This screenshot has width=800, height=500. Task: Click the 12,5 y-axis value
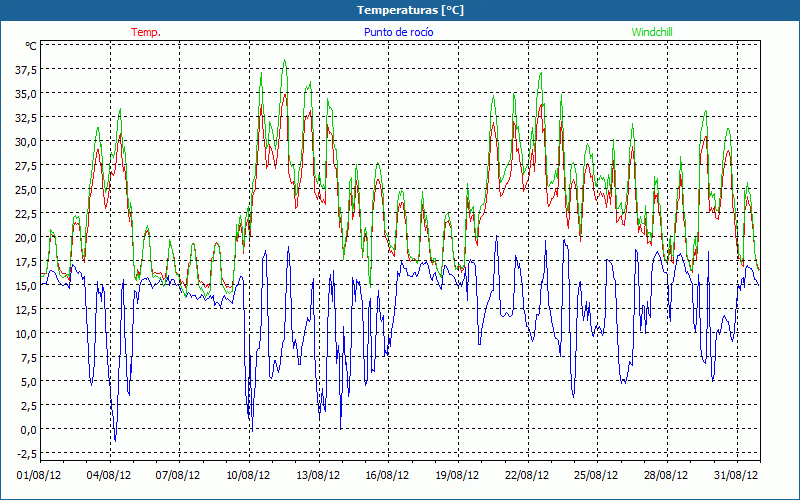coord(26,310)
